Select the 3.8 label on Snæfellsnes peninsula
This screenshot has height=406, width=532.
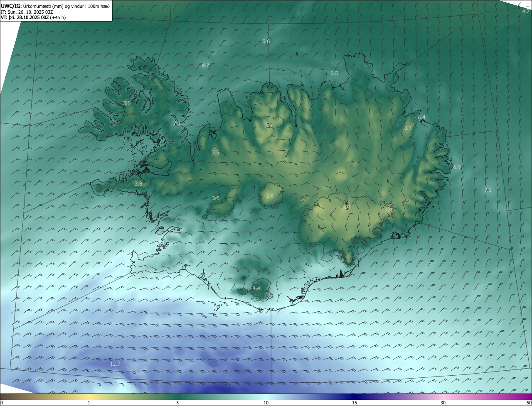click(138, 183)
